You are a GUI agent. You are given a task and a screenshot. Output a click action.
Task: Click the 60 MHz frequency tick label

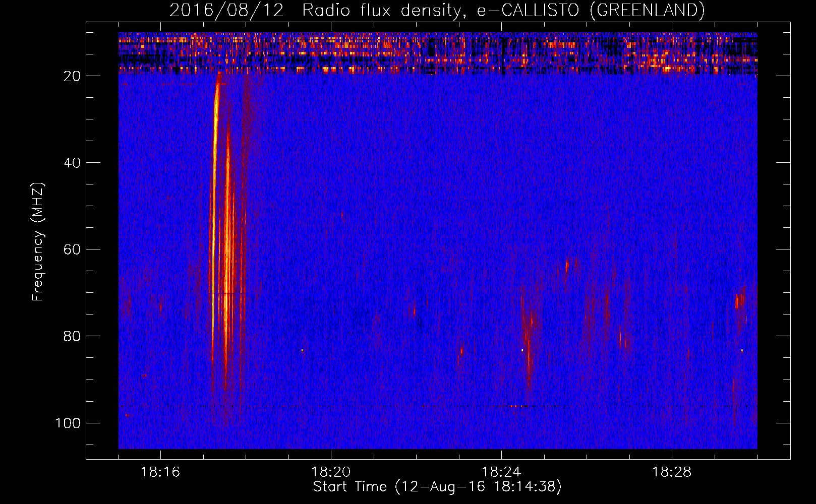tap(72, 249)
